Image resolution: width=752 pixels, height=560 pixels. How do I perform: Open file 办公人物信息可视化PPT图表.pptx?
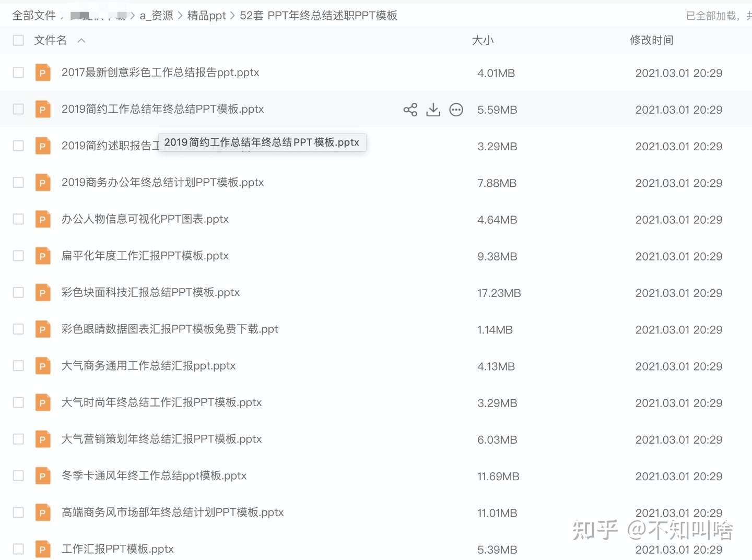145,219
